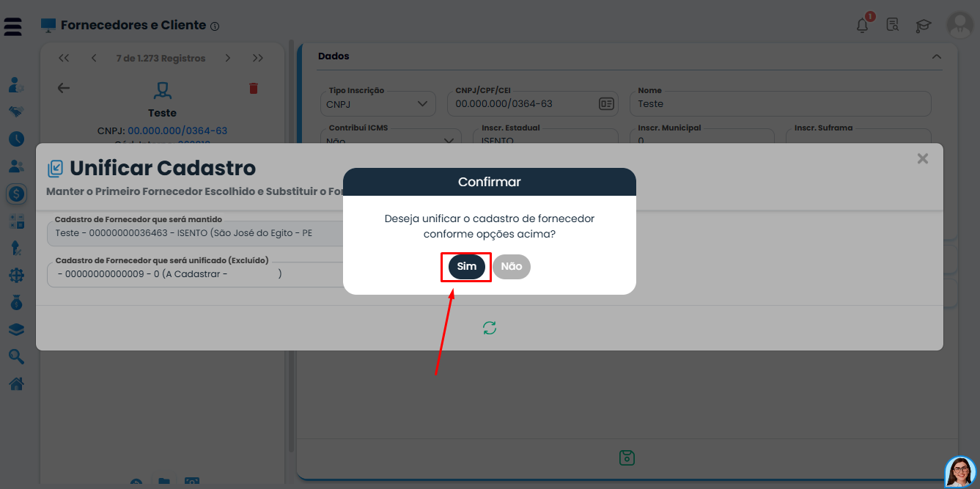Click the money bag icon in sidebar

[16, 302]
